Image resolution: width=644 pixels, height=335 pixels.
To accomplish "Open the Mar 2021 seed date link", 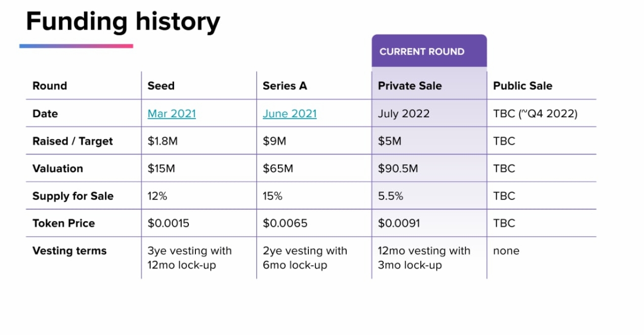I will pyautogui.click(x=172, y=114).
